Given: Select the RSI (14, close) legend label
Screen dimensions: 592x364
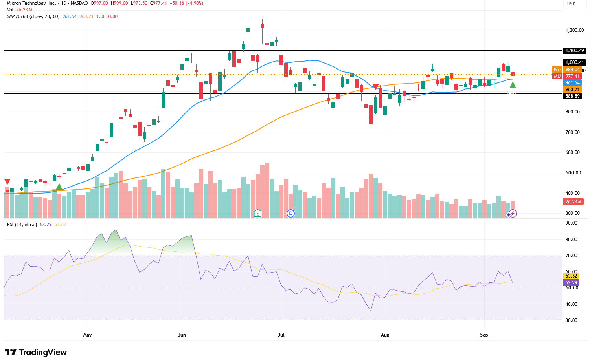Looking at the screenshot, I should (22, 225).
